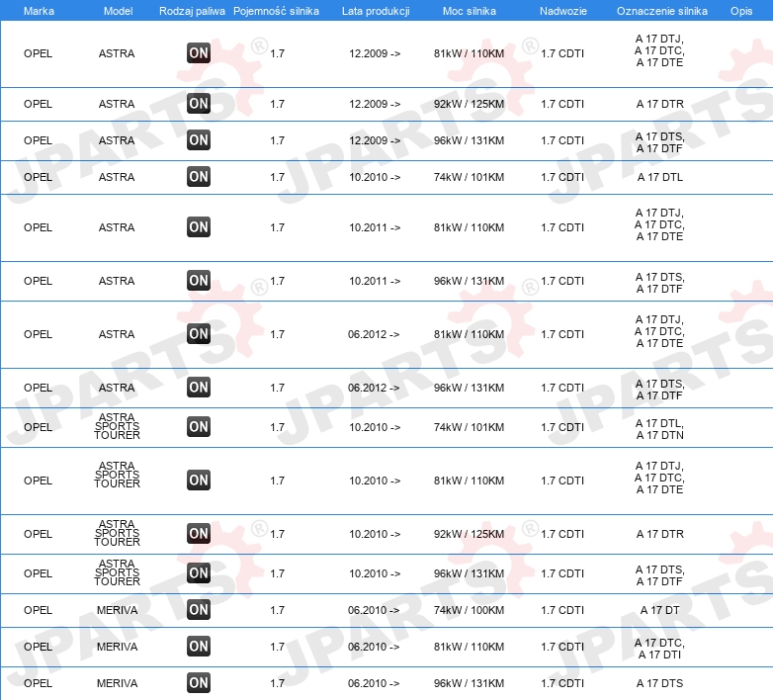Click 1.7 CDTI in the Meriva 96kW row
Viewport: 773px width, 700px height.
click(562, 683)
